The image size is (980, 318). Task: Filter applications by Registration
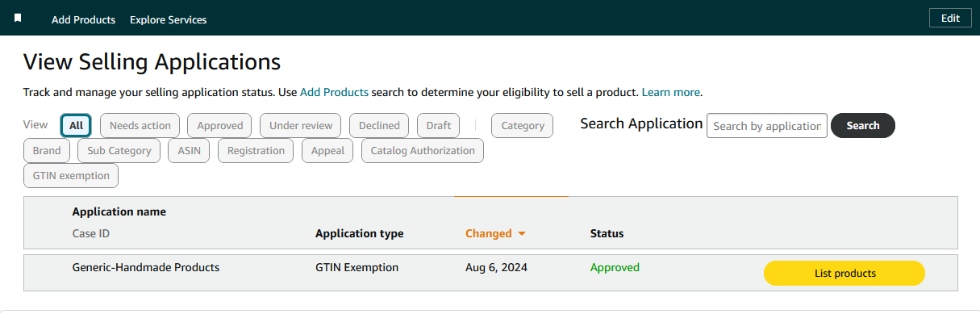coord(256,150)
